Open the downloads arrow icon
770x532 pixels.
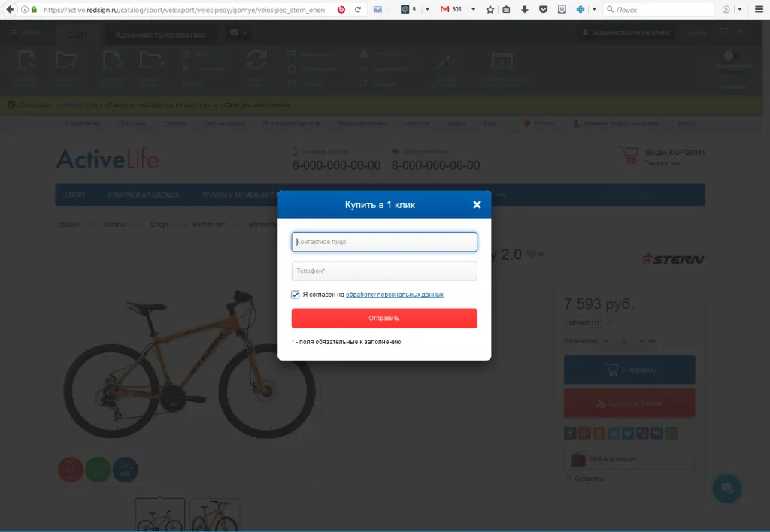[x=524, y=9]
